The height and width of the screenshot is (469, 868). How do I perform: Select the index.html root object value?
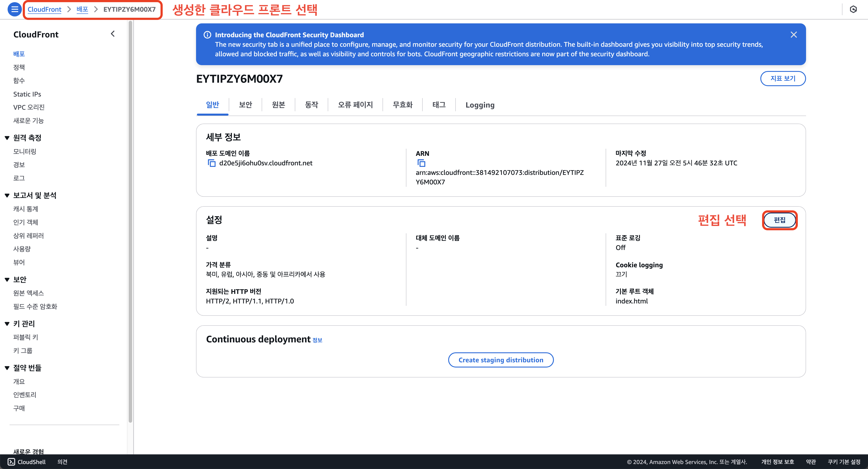(631, 301)
